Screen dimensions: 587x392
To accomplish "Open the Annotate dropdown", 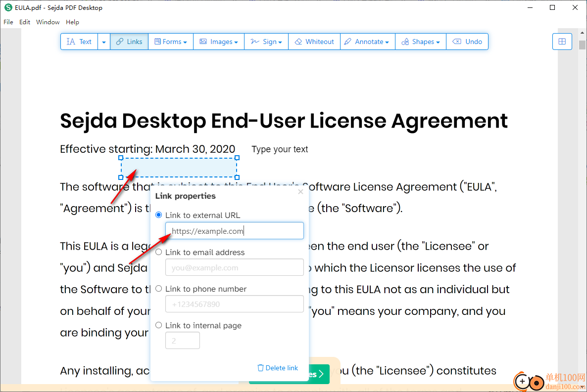I will (368, 42).
